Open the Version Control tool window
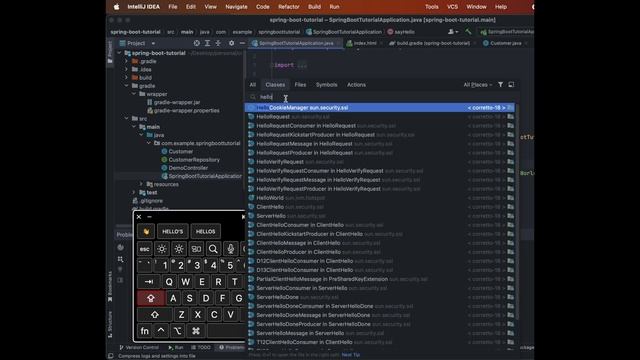The image size is (640, 360). 139,347
